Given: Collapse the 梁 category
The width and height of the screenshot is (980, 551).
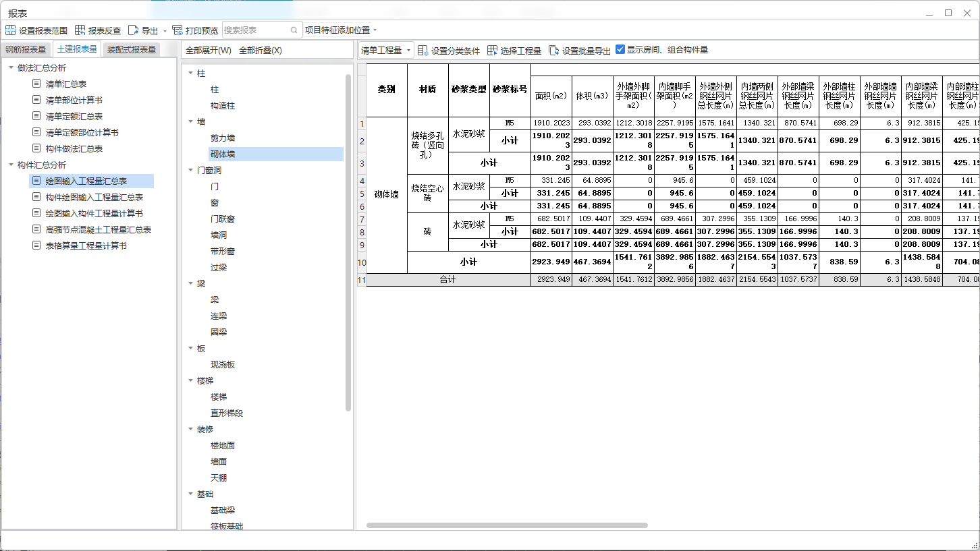Looking at the screenshot, I should (190, 283).
